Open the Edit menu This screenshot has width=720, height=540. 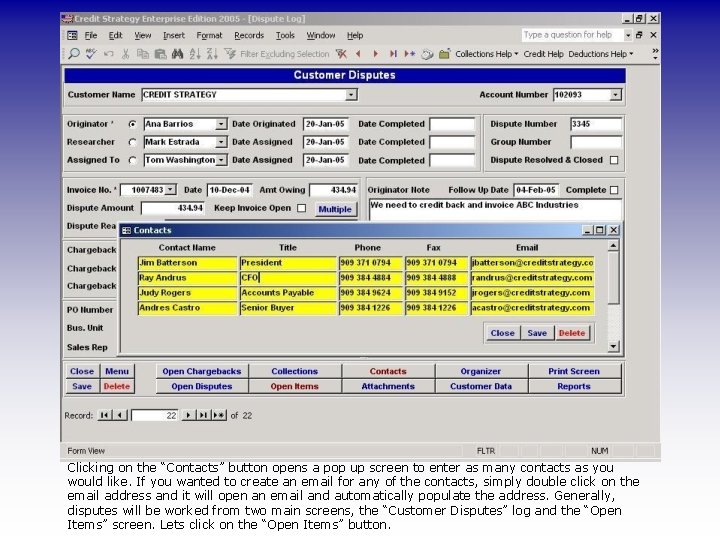pyautogui.click(x=115, y=35)
